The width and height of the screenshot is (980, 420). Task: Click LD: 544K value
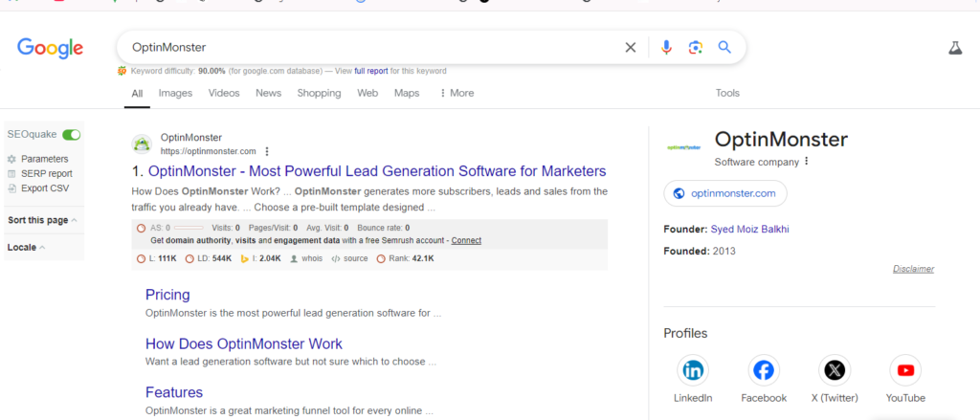pyautogui.click(x=213, y=258)
